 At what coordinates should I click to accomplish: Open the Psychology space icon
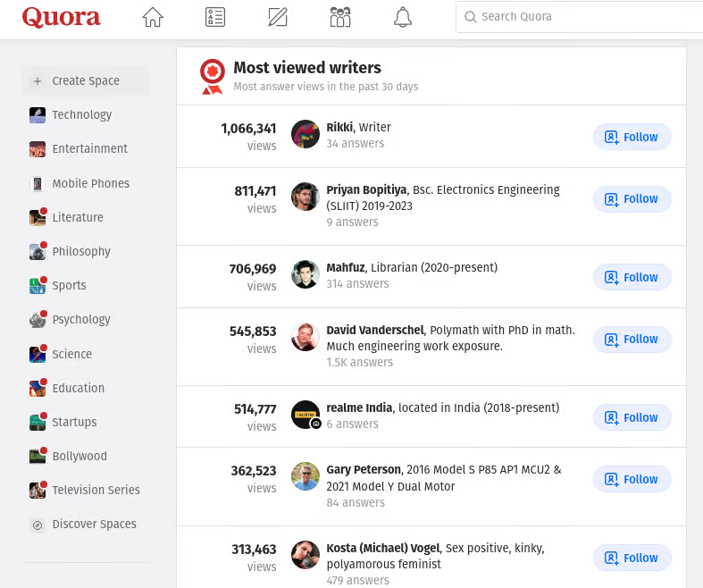point(38,320)
